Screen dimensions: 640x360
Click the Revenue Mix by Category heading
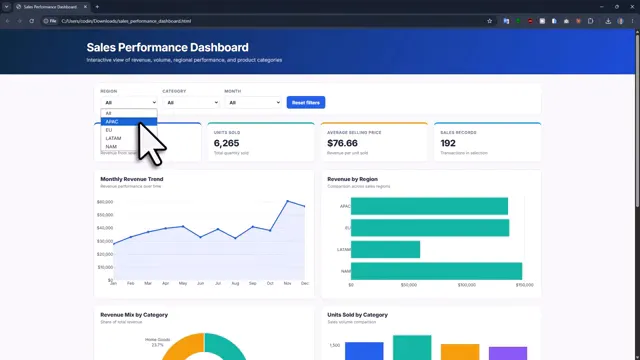click(x=134, y=315)
